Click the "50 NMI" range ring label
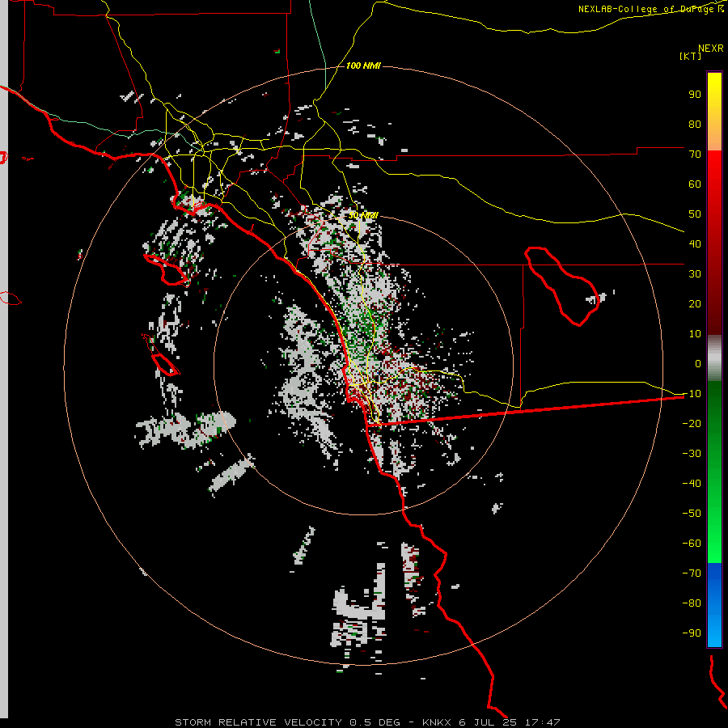 click(x=363, y=215)
